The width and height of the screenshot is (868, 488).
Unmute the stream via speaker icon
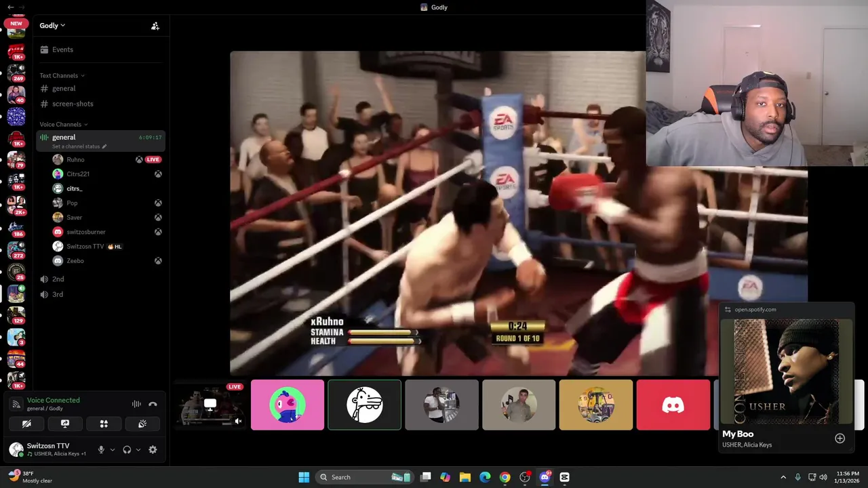[238, 422]
